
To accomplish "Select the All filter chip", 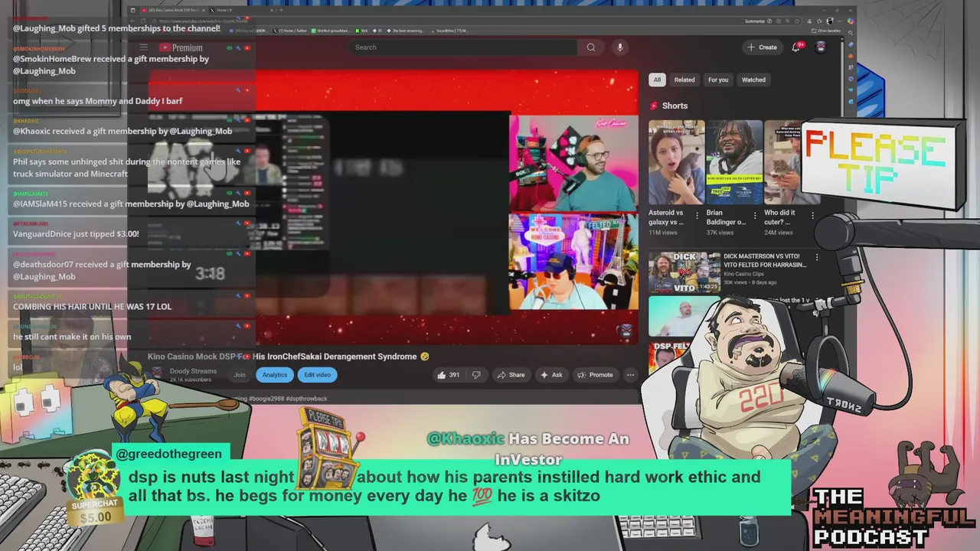I will click(657, 80).
